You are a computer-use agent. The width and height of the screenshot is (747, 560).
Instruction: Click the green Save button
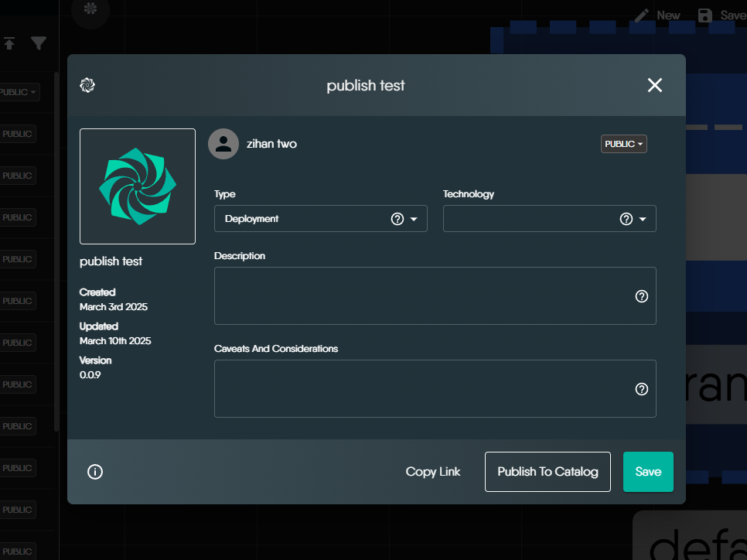pyautogui.click(x=648, y=472)
